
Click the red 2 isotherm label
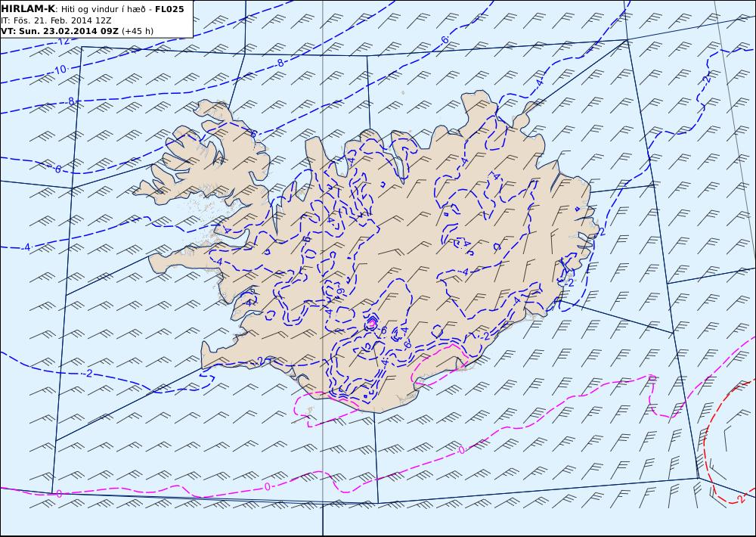pyautogui.click(x=740, y=498)
